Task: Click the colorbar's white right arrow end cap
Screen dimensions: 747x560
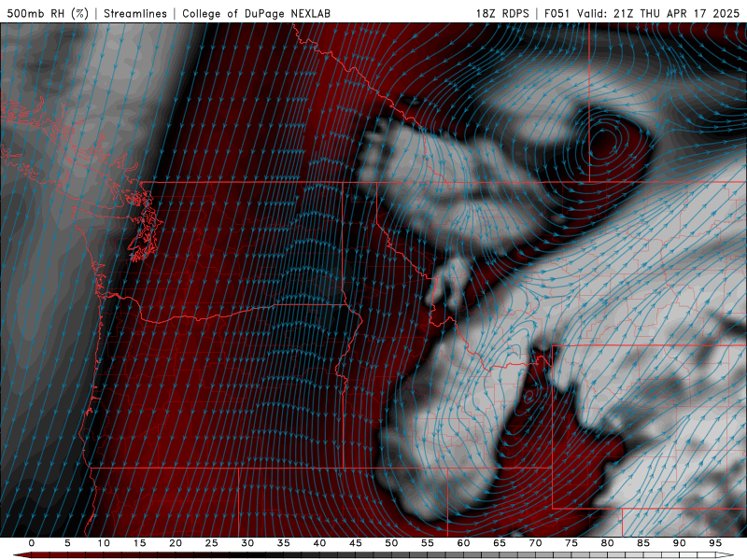Action: click(726, 555)
